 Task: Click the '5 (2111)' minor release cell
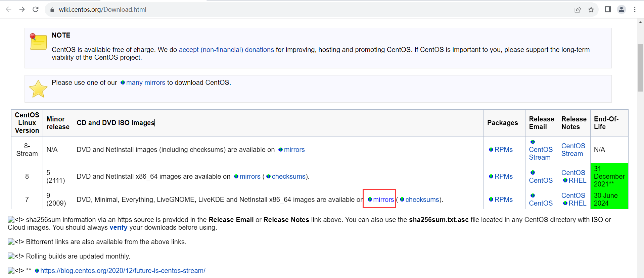[x=58, y=176]
